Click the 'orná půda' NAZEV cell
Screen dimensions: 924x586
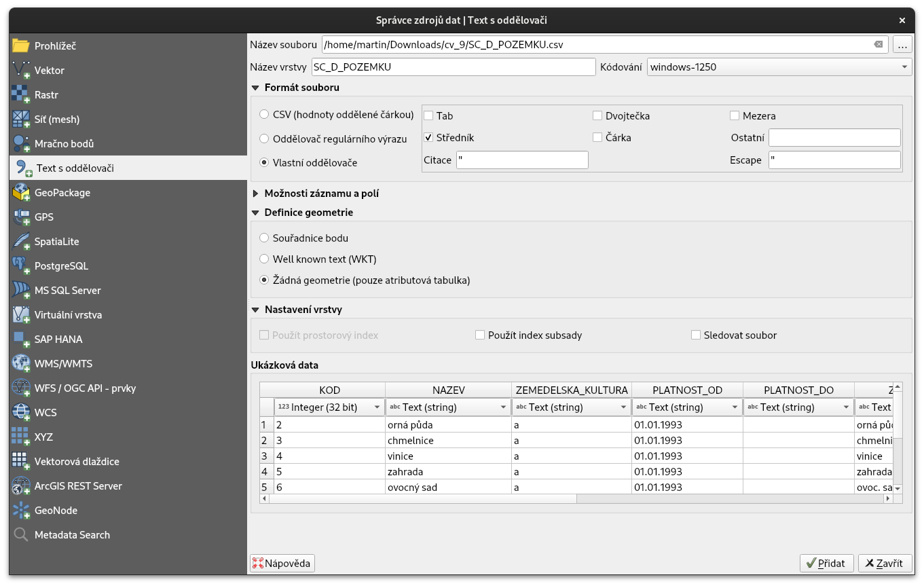pos(448,425)
